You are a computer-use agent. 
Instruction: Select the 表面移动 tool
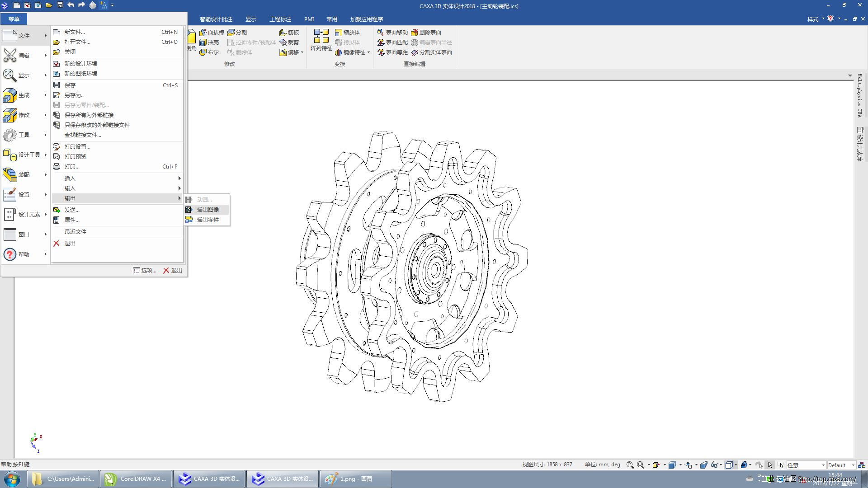(392, 33)
